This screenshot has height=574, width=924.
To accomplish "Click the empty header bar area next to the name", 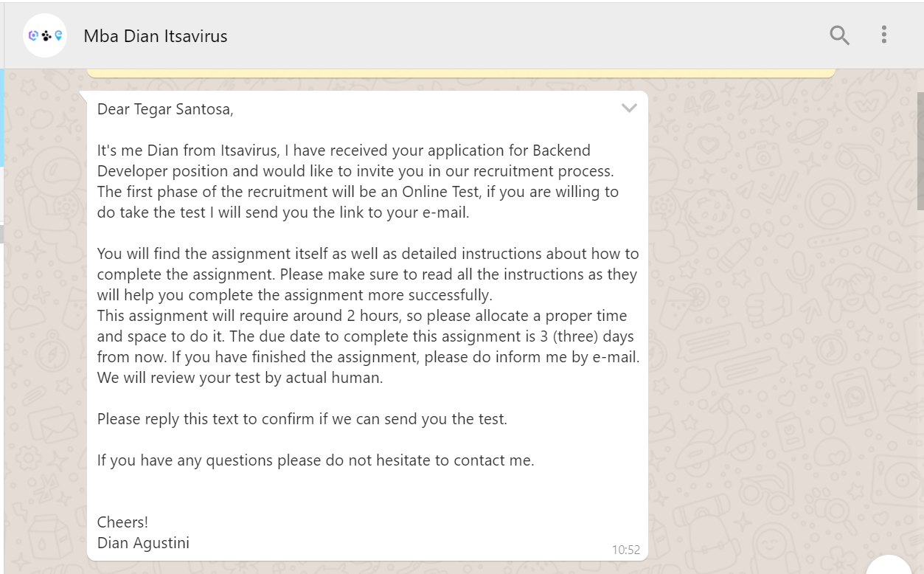I will click(516, 35).
